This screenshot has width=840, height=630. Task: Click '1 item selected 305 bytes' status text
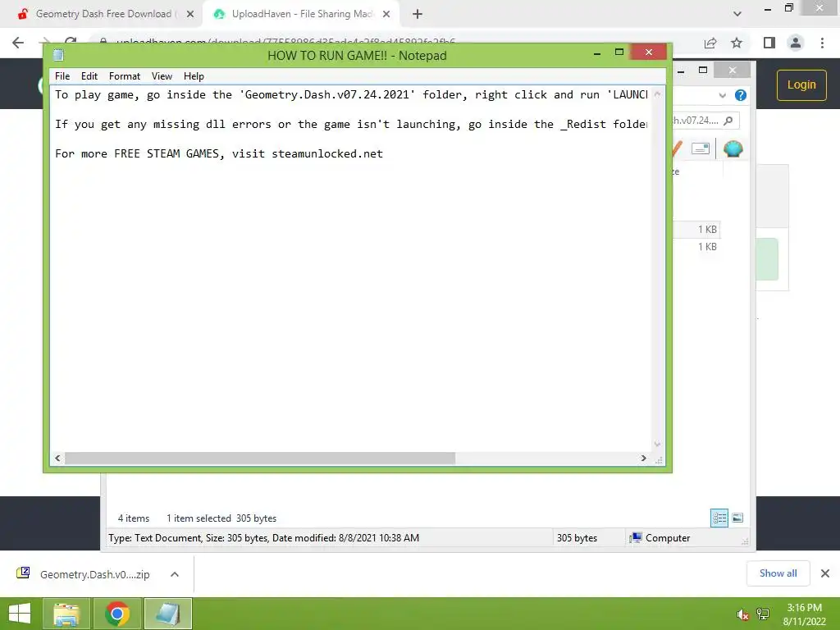221,518
